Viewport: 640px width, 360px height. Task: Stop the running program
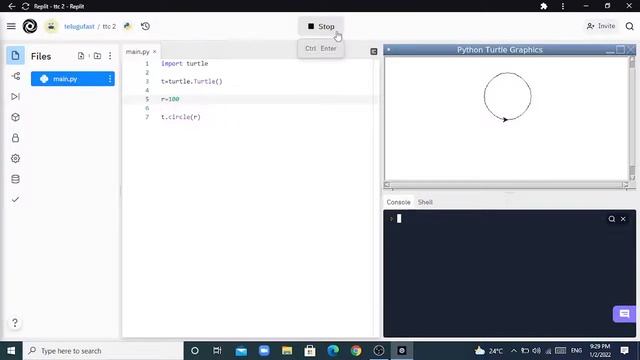(321, 27)
